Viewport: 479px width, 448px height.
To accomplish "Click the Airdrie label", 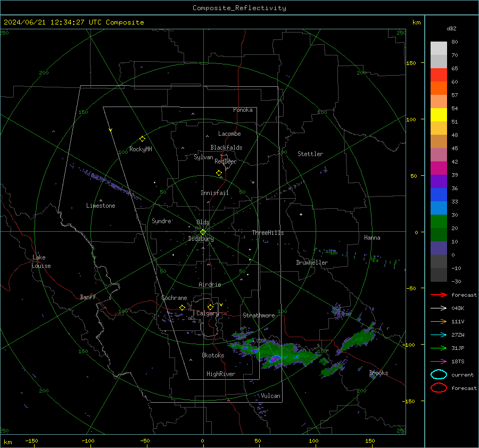I will (210, 284).
